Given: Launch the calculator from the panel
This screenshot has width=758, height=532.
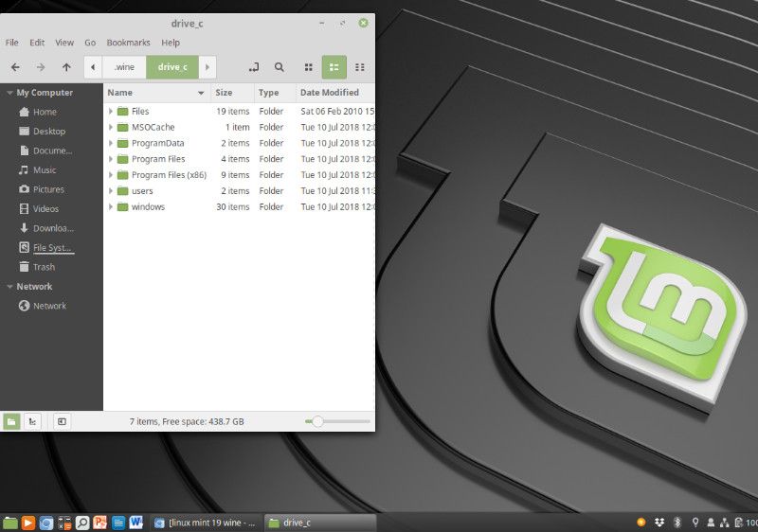Looking at the screenshot, I should (x=64, y=523).
